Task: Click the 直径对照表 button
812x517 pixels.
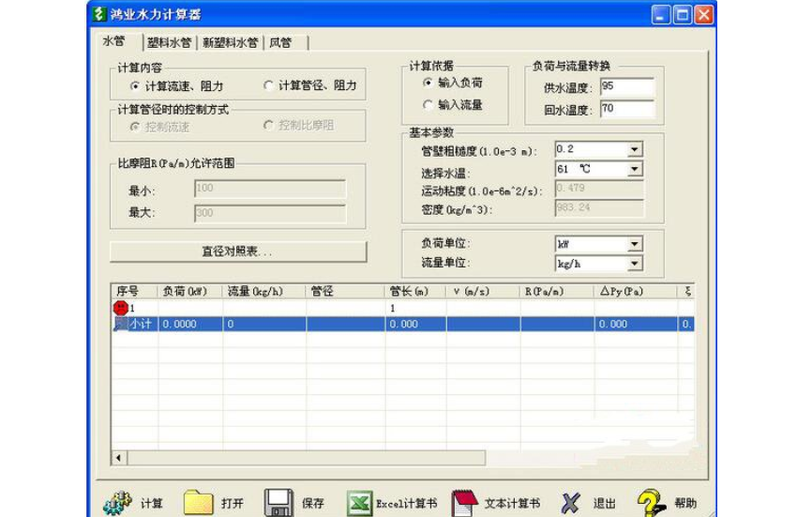Action: point(238,251)
